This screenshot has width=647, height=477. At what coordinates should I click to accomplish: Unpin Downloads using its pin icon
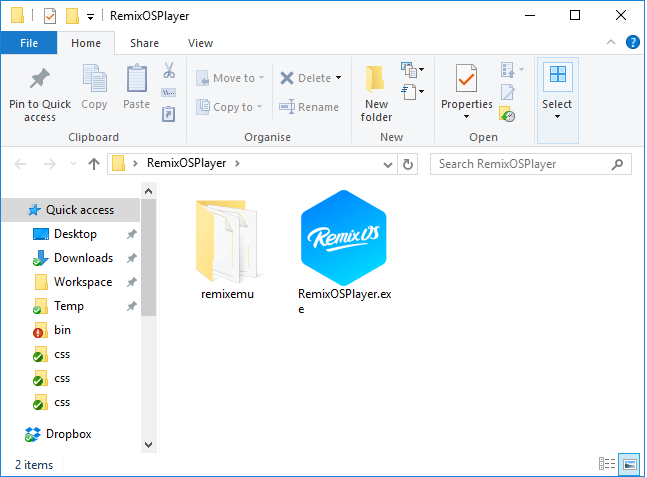132,258
